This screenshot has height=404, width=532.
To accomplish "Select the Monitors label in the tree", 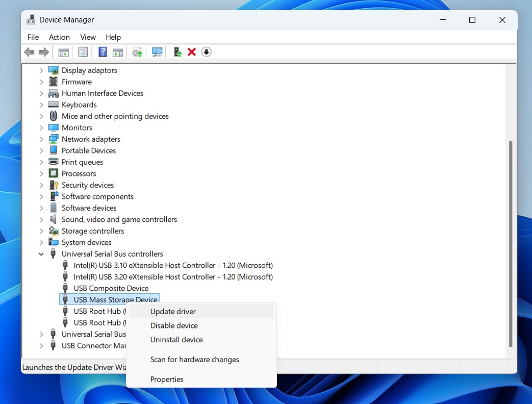I will pos(77,128).
